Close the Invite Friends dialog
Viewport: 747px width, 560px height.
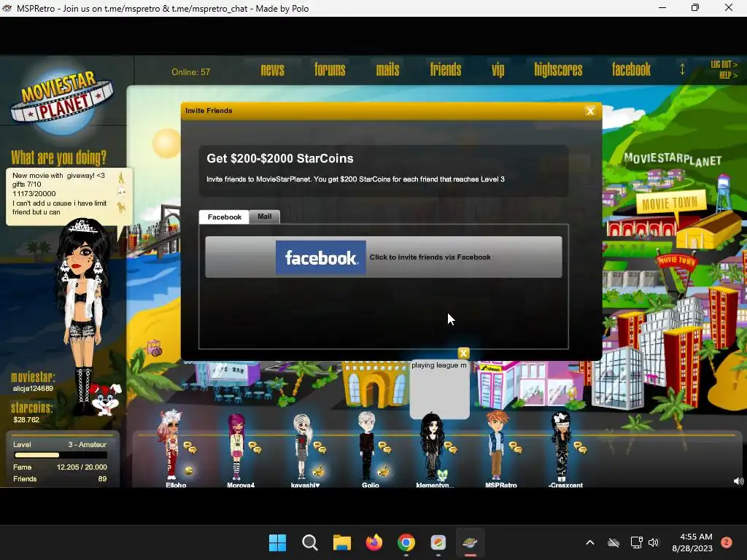tap(590, 111)
